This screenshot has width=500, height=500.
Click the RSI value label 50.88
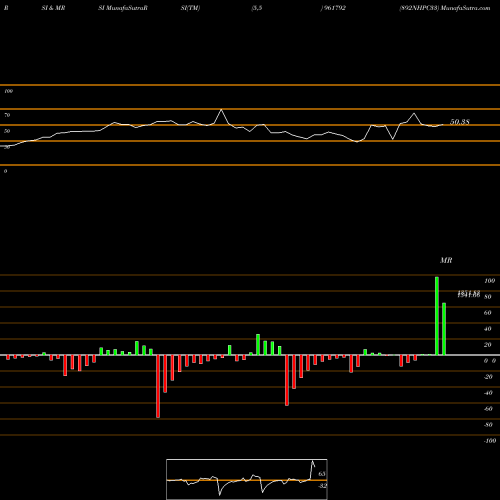click(x=460, y=122)
